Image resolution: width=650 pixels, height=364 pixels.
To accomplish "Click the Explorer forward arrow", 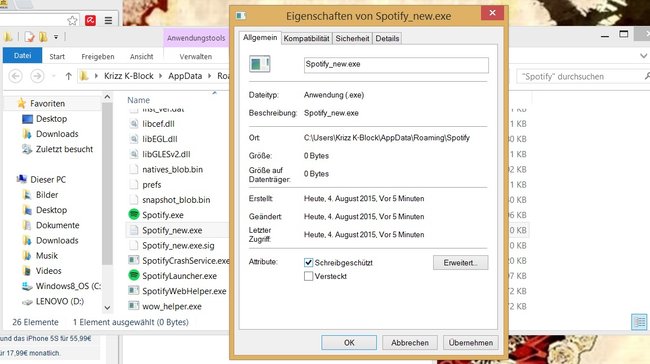I will pos(37,76).
